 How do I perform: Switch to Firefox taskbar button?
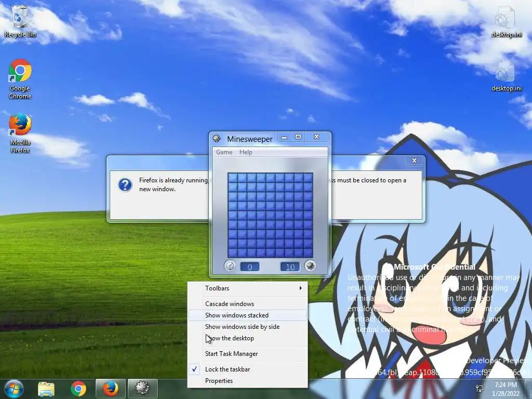pos(111,389)
